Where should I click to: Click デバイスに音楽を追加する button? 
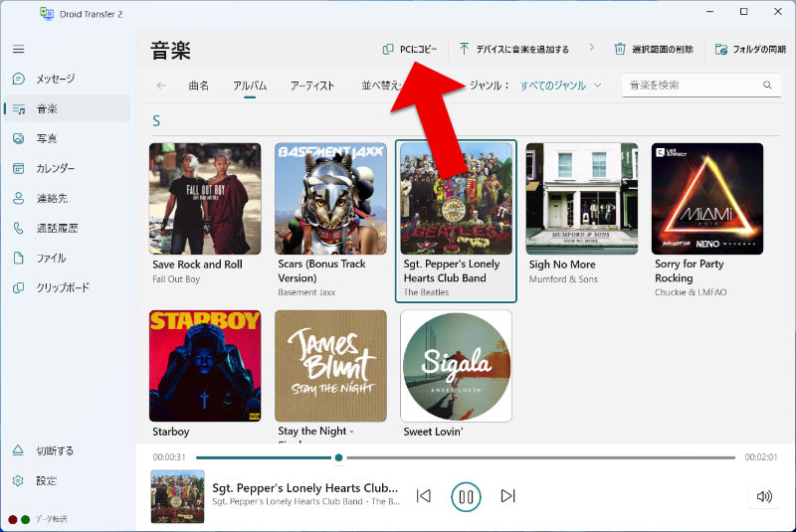(514, 49)
